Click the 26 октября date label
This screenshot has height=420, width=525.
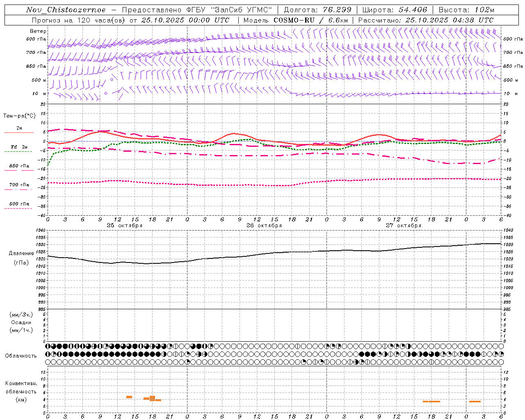(264, 226)
